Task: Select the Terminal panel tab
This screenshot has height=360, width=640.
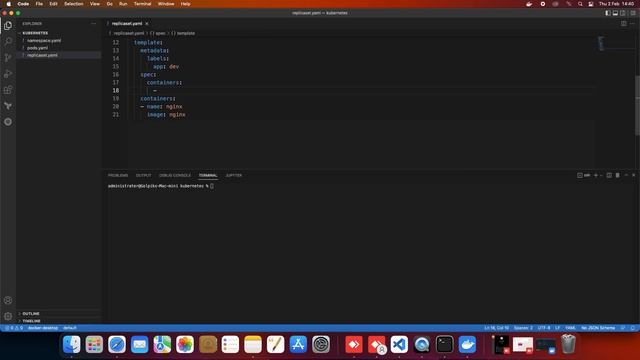Action: (208, 176)
